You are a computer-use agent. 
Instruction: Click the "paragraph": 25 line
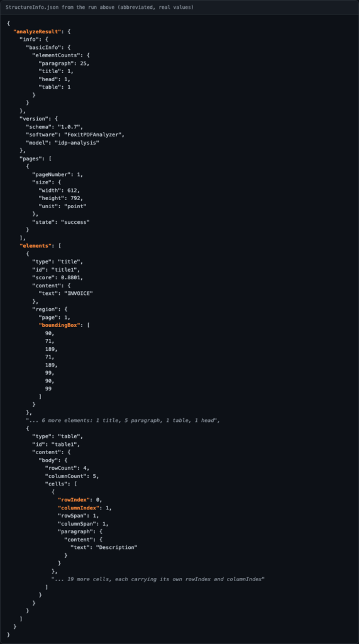pos(64,64)
